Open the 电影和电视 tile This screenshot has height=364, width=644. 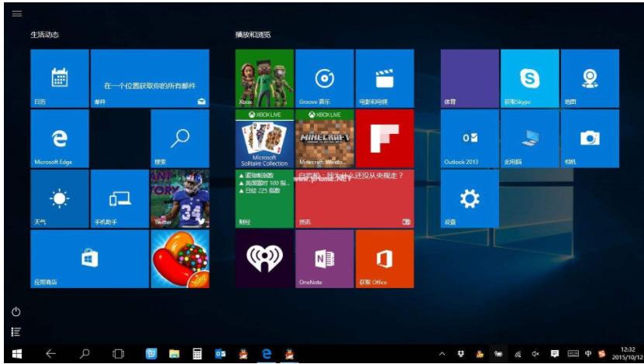pyautogui.click(x=385, y=78)
